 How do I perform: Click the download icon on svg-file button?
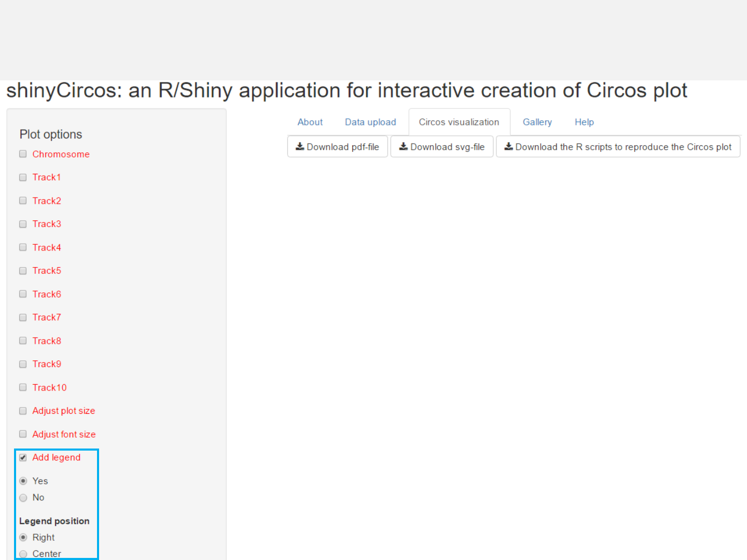(x=403, y=147)
